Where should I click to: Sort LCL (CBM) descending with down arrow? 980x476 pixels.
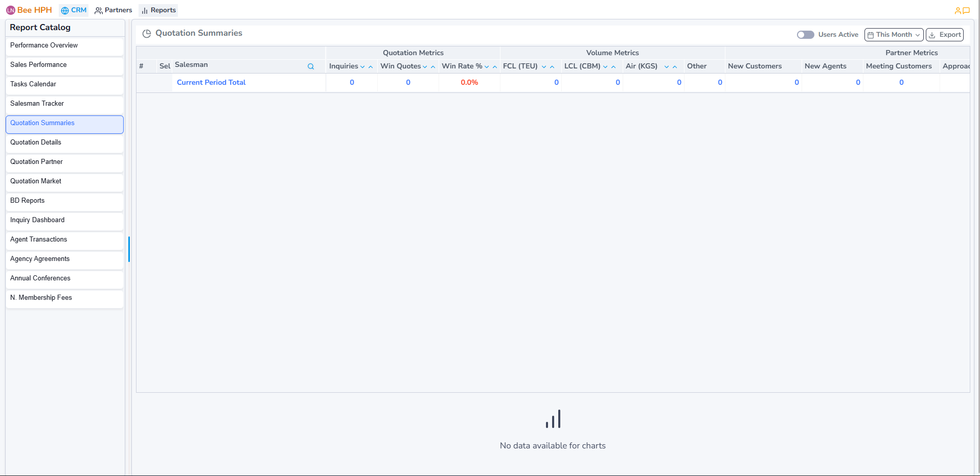pos(605,67)
